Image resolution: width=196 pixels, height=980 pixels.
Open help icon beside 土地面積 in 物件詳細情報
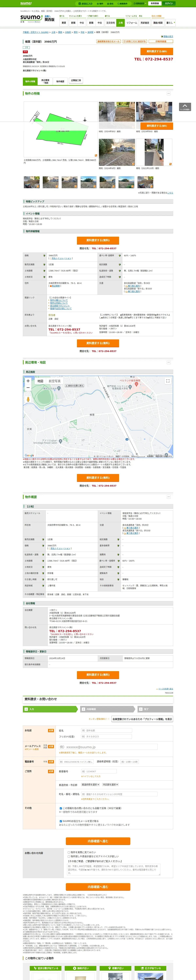coord(44,271)
